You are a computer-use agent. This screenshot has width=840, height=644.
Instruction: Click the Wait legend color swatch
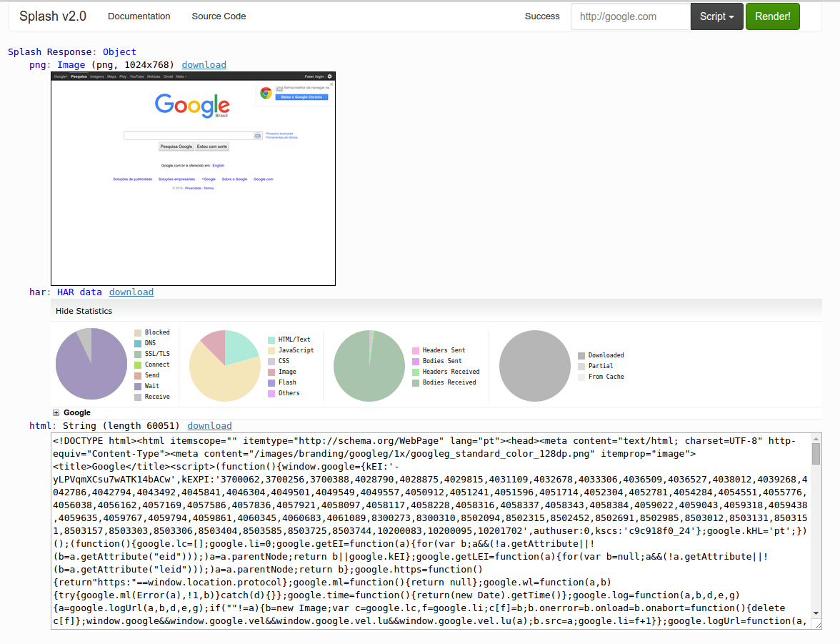click(138, 386)
